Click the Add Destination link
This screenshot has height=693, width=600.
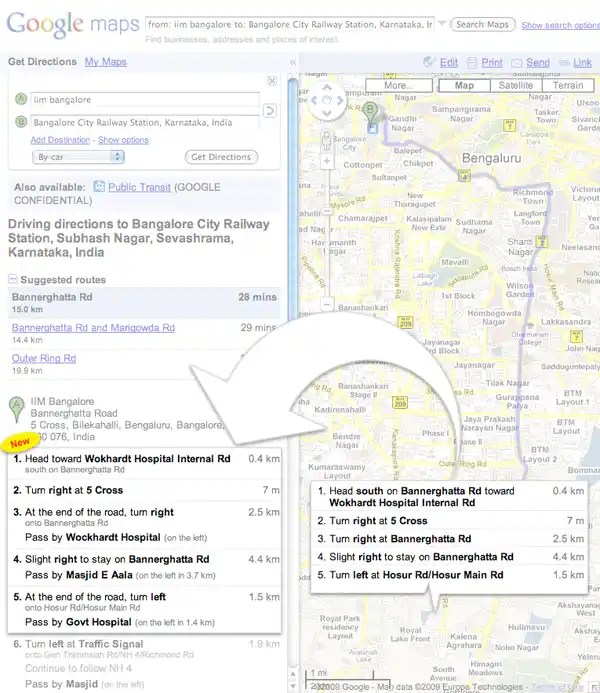coord(60,140)
